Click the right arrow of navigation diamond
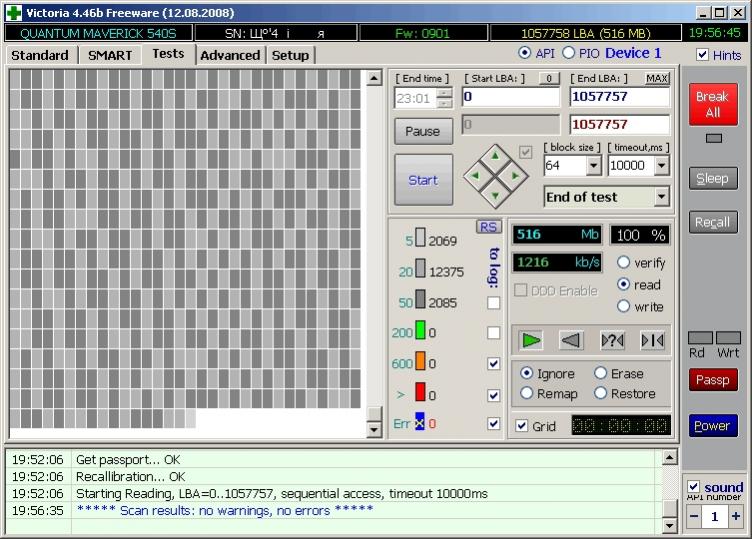 (514, 177)
